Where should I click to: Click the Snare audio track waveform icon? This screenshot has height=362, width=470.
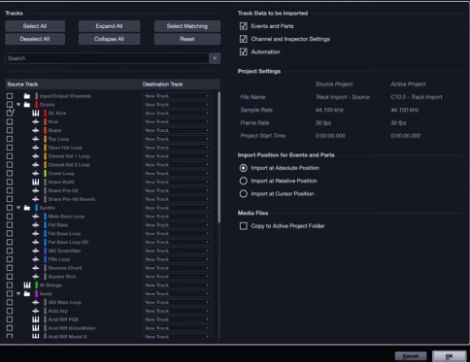coord(36,130)
